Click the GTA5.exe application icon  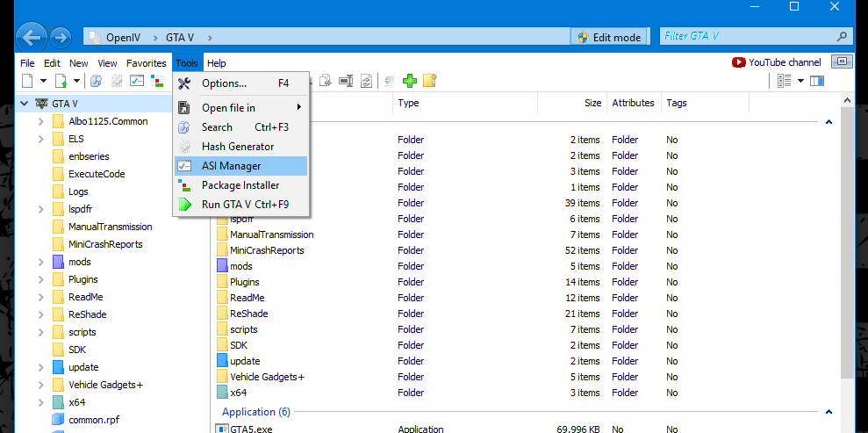pyautogui.click(x=222, y=429)
